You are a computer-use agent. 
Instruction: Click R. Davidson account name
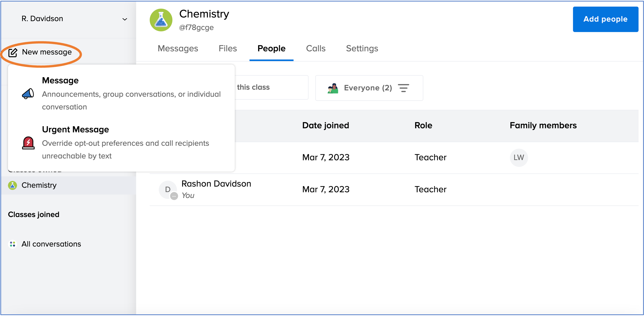point(42,19)
